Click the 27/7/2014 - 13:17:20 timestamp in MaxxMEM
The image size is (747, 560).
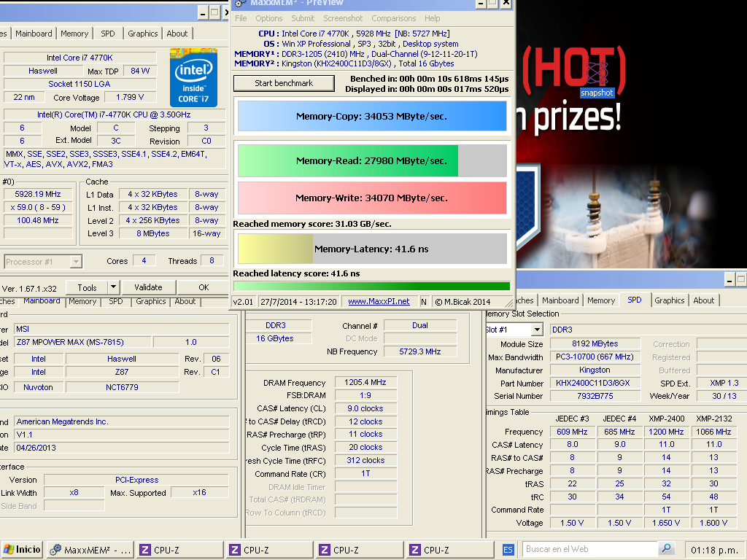[298, 302]
